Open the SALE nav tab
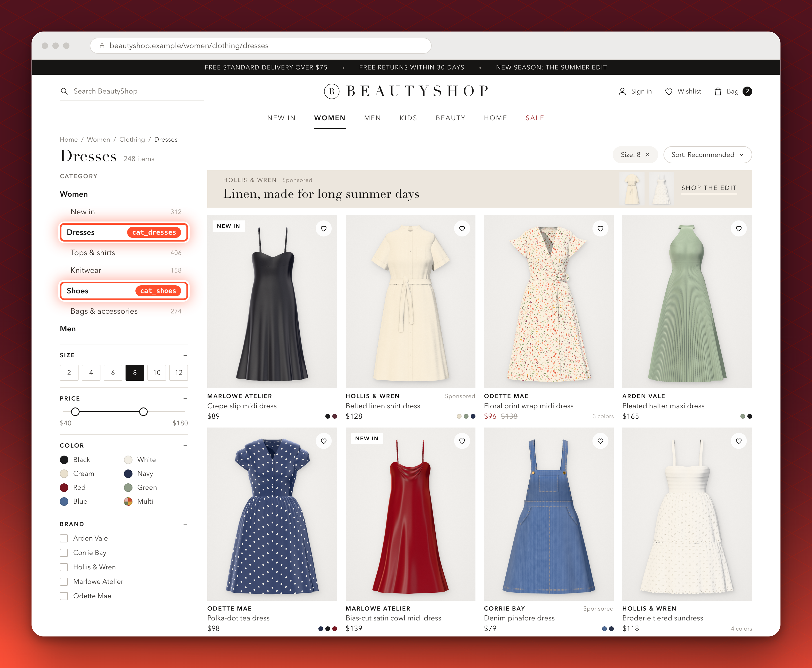 pos(535,118)
